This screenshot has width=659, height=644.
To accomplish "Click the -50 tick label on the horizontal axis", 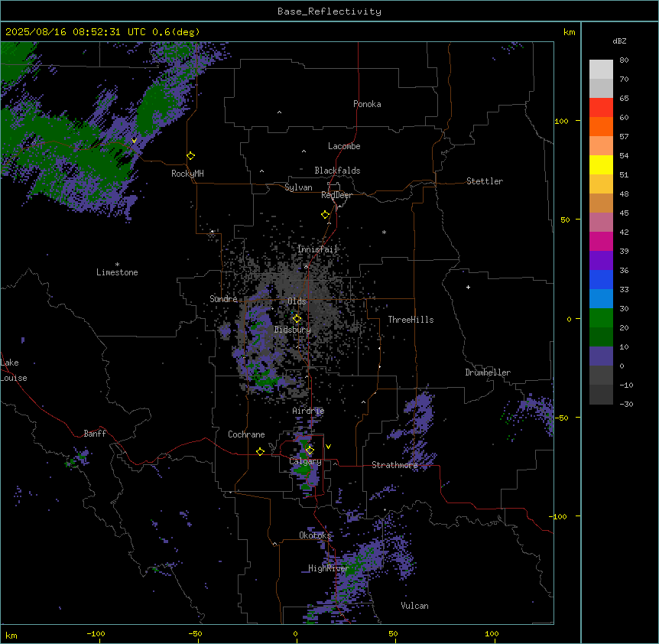I will coord(195,633).
